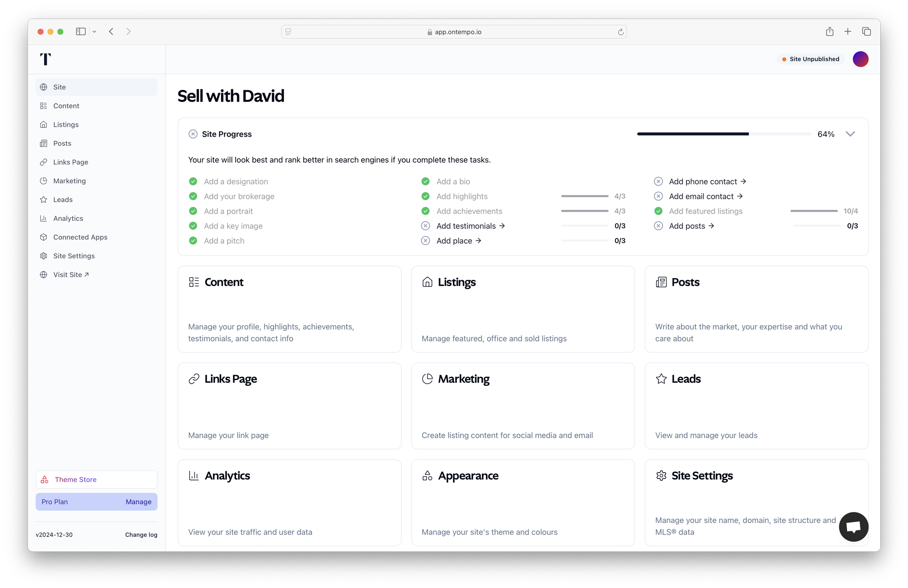
Task: Click the Analytics card bar chart icon
Action: coord(194,475)
